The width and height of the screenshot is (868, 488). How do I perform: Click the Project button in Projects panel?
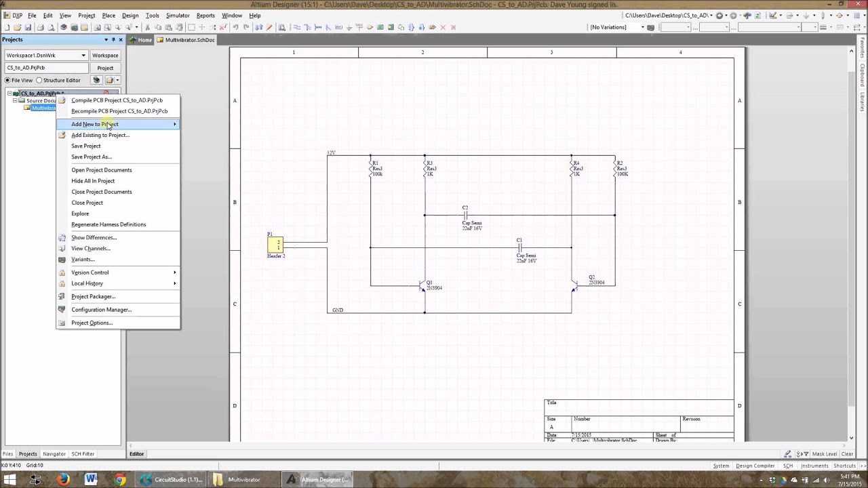(x=105, y=68)
